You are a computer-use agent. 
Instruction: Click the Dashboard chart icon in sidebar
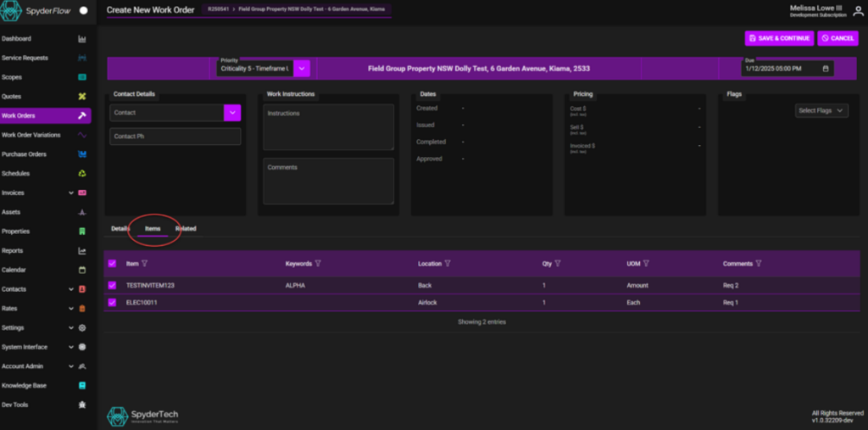[x=82, y=39]
